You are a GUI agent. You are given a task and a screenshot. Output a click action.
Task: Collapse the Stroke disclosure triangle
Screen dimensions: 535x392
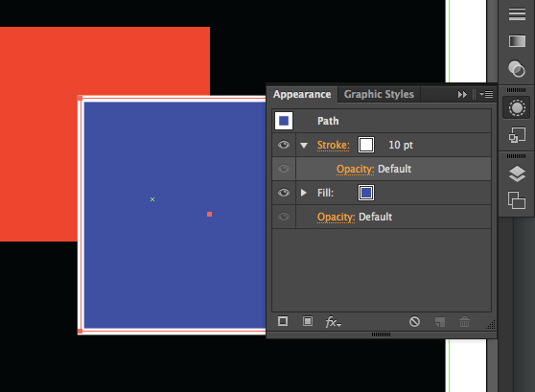(304, 146)
